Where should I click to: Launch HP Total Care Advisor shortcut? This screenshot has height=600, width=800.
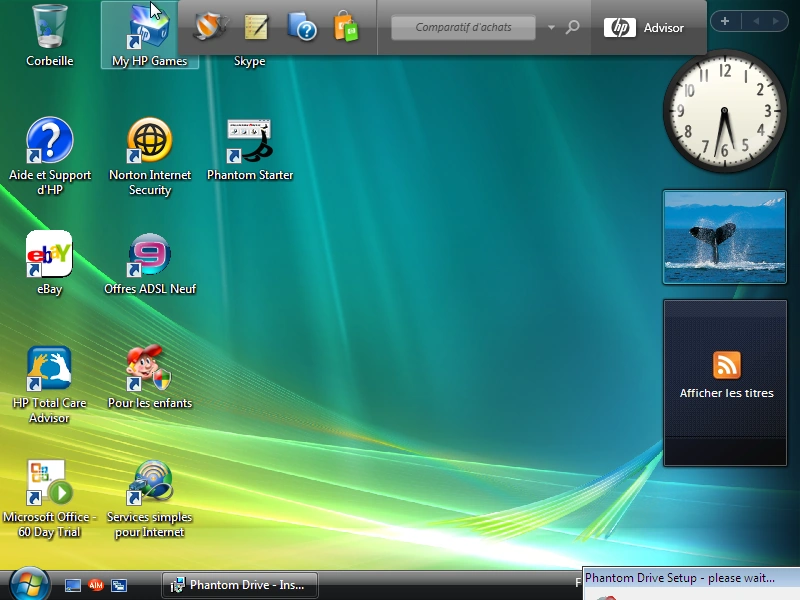coord(49,385)
